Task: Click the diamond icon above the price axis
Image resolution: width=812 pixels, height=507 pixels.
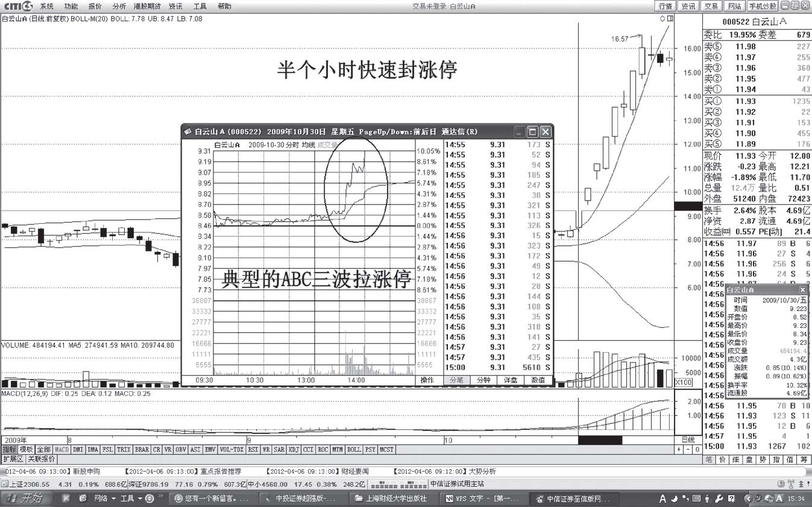Action: point(663,19)
